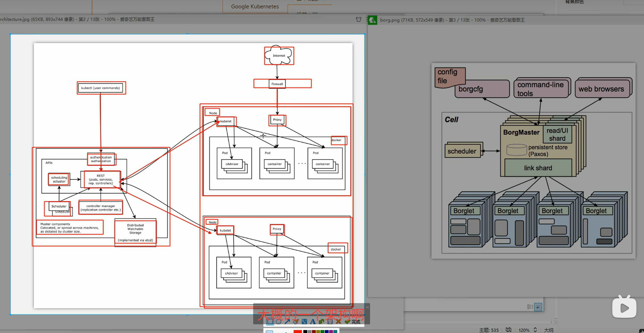Pick the arrow drawing tool

pyautogui.click(x=287, y=321)
